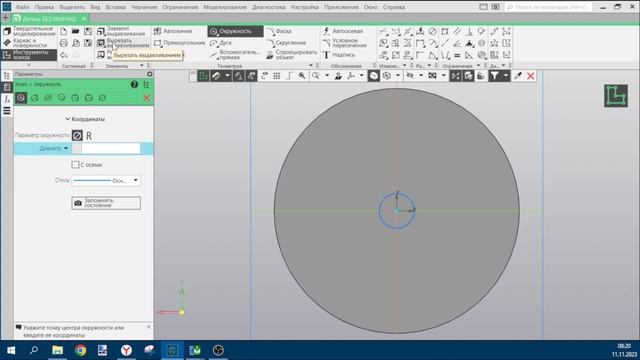Open Windows Start menu
This screenshot has height=360, width=640.
pos(11,350)
